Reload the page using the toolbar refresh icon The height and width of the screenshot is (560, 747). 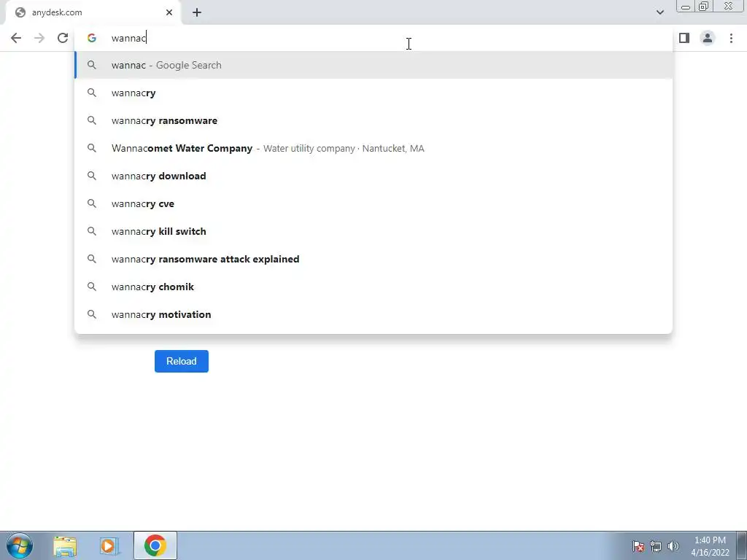pos(63,38)
